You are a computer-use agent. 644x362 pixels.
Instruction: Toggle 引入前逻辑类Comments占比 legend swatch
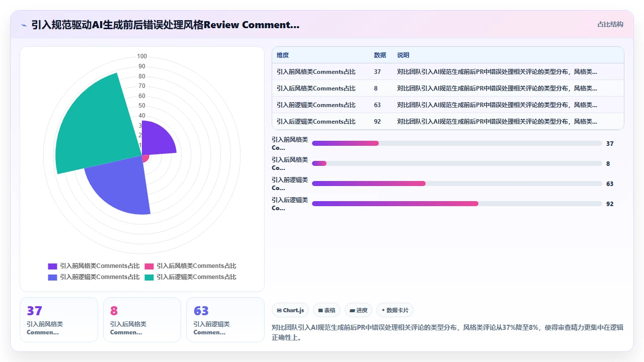[52, 277]
